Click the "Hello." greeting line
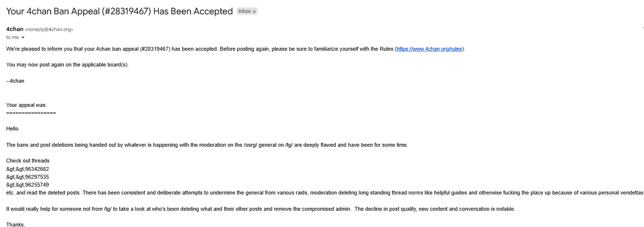Image resolution: width=644 pixels, height=227 pixels. (13, 129)
